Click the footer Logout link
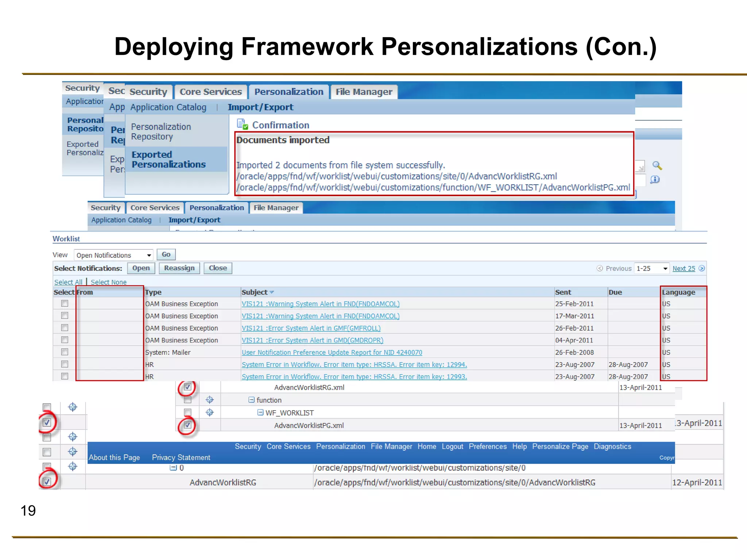The width and height of the screenshot is (747, 560). coord(452,447)
